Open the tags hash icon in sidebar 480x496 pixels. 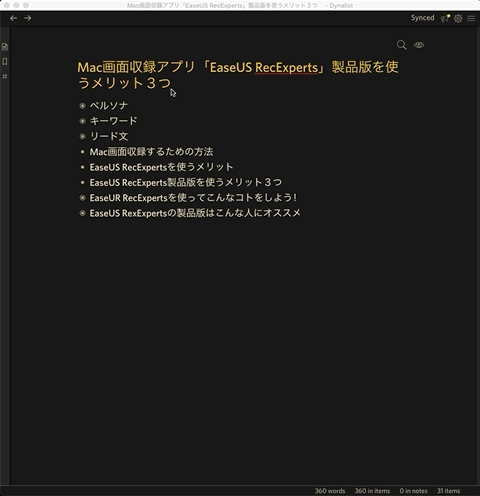click(x=5, y=76)
